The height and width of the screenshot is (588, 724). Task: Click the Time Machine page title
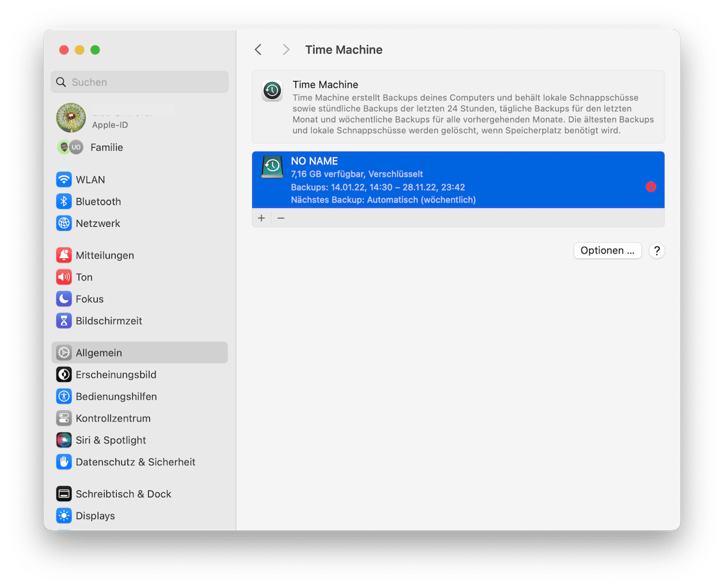(x=344, y=50)
